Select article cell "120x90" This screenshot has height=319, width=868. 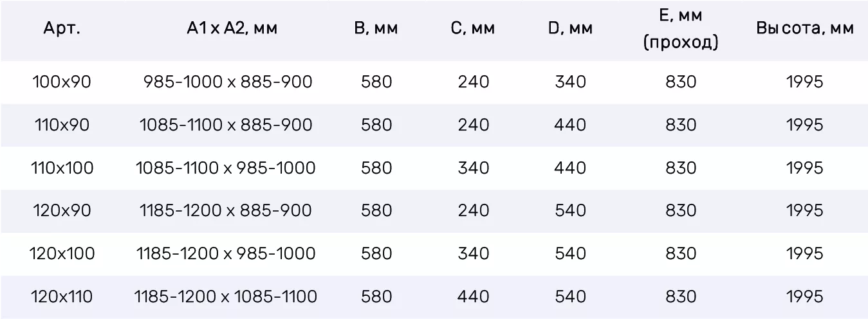(x=62, y=210)
